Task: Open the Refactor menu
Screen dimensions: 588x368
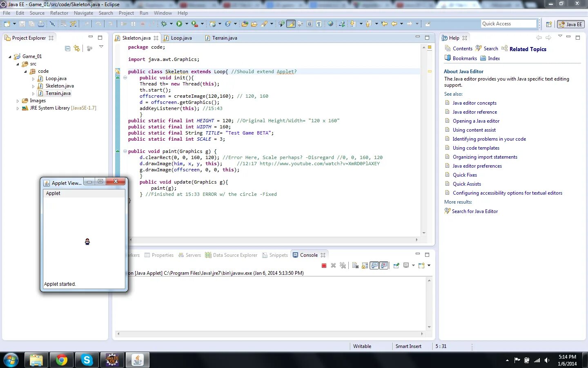Action: click(59, 13)
